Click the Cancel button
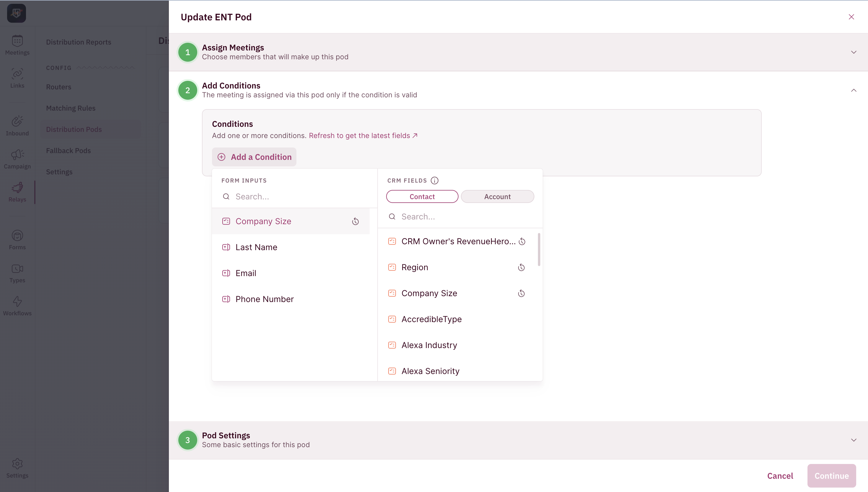The image size is (868, 492). 780,475
